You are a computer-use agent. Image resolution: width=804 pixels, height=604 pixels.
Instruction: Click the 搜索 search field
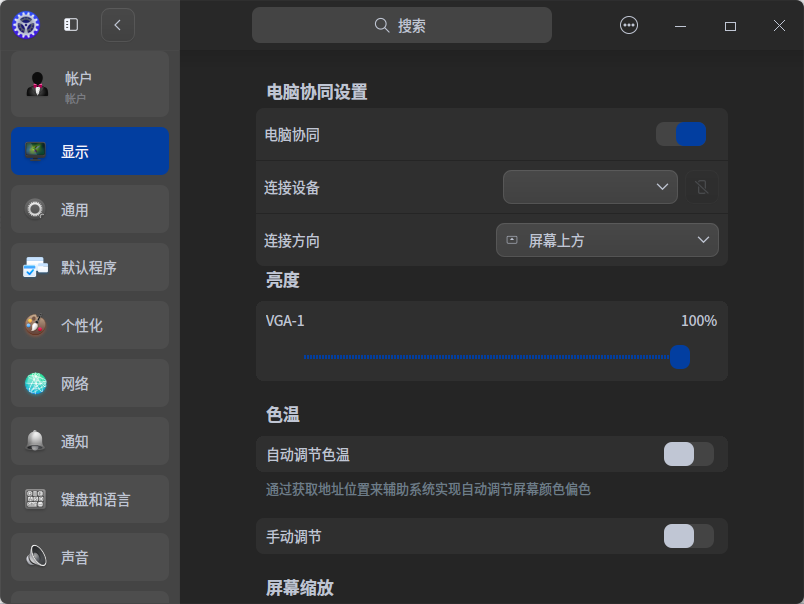click(401, 25)
